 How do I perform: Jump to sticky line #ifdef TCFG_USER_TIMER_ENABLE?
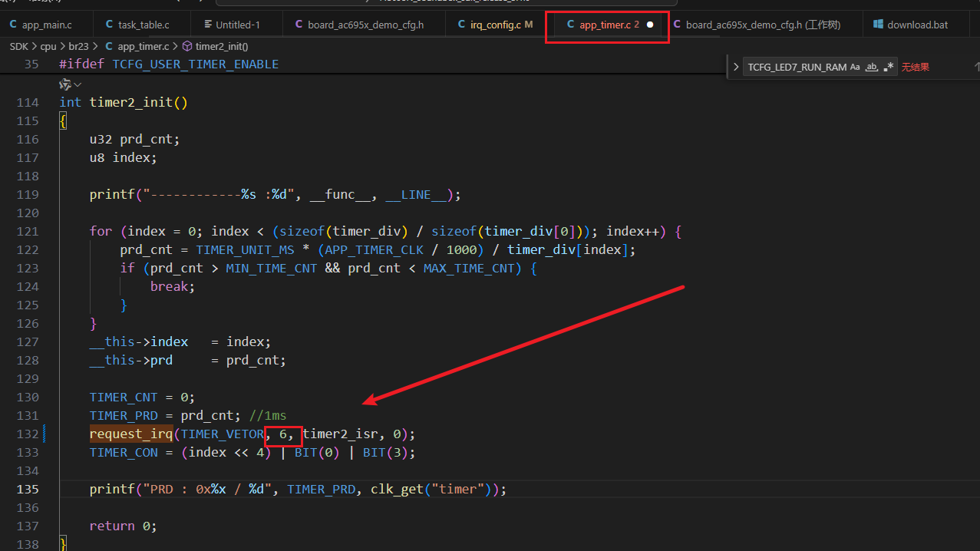pyautogui.click(x=169, y=64)
